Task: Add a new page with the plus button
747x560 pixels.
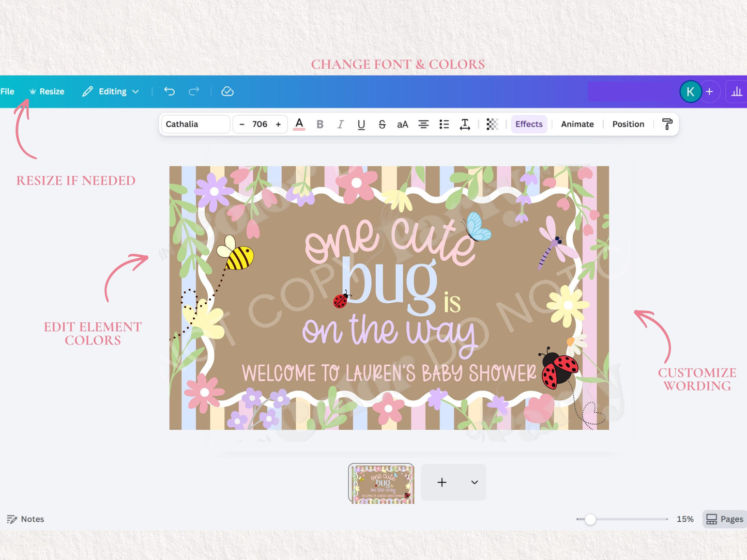Action: point(442,482)
